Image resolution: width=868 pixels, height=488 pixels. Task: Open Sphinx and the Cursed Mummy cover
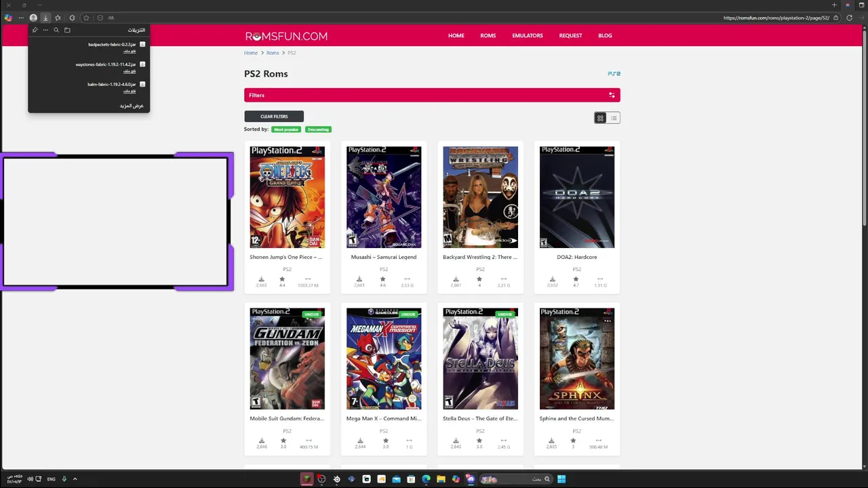pyautogui.click(x=577, y=359)
